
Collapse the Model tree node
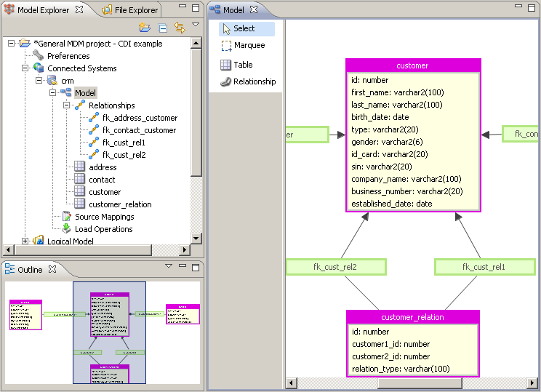[x=53, y=93]
